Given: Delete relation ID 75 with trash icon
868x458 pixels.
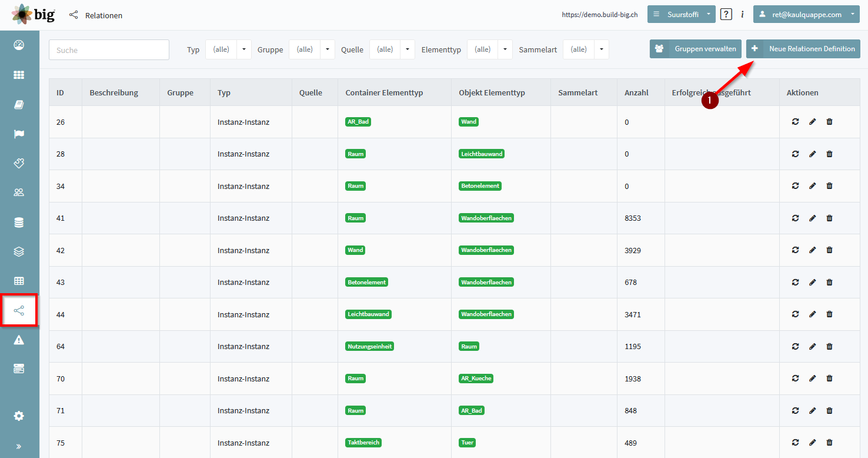Looking at the screenshot, I should click(829, 443).
